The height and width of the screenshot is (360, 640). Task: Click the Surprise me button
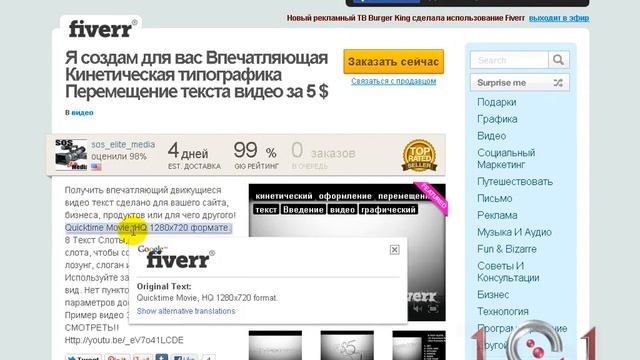click(x=520, y=82)
